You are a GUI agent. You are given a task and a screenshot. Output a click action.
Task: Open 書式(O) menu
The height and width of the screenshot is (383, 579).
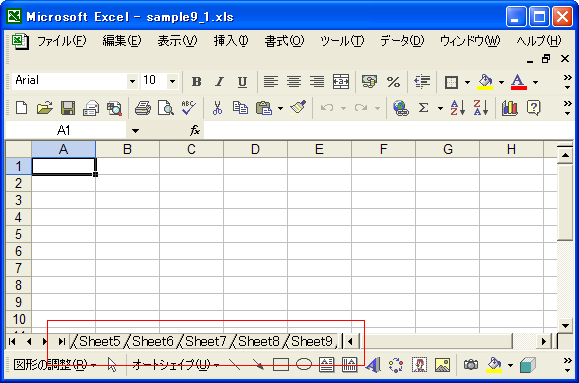click(284, 41)
